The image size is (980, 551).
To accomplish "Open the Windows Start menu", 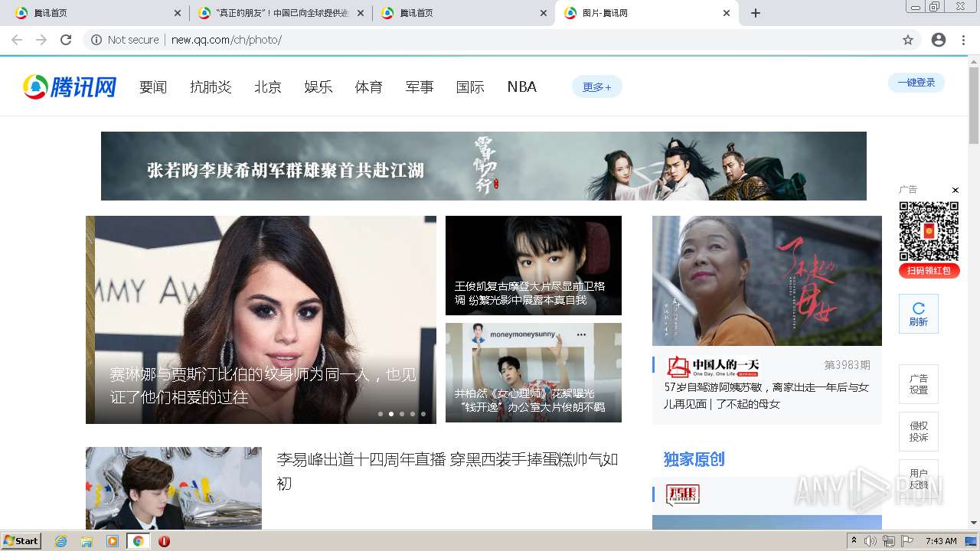I will (x=21, y=541).
